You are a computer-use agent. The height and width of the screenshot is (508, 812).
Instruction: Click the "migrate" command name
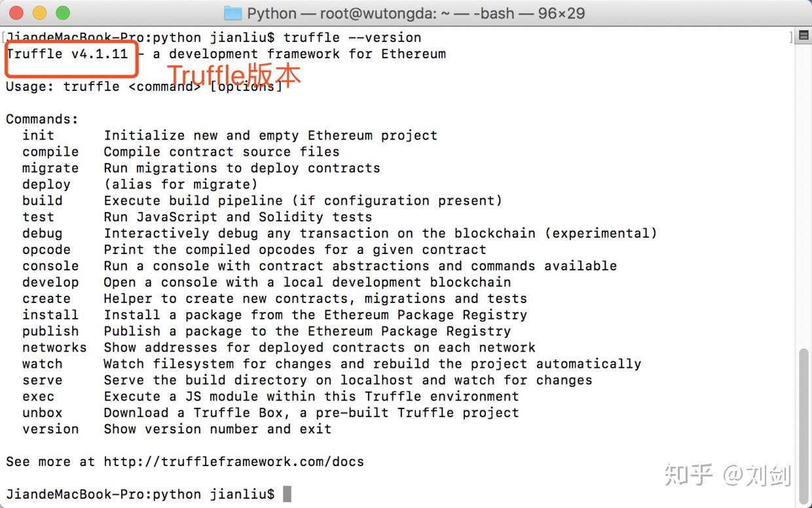50,168
